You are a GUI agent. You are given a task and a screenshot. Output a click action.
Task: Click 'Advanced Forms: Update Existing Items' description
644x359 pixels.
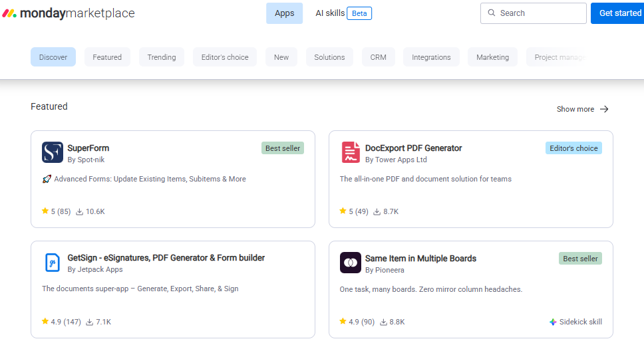(150, 179)
